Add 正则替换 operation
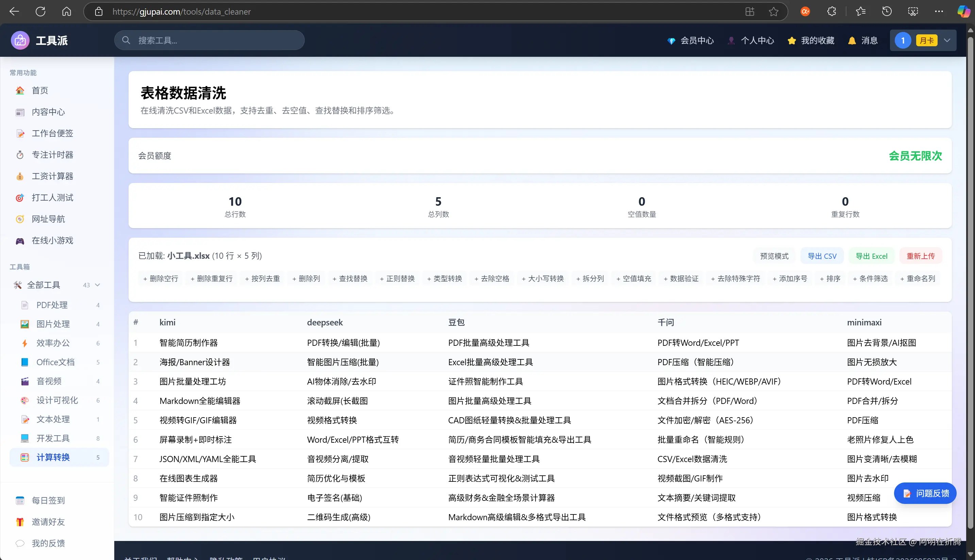Screen dimensions: 975x560 pyautogui.click(x=397, y=278)
